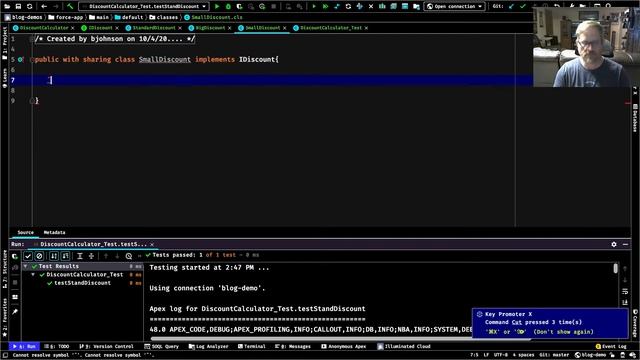This screenshot has width=640, height=360.
Task: Click the SmallDiscount class name in code
Action: 164,60
